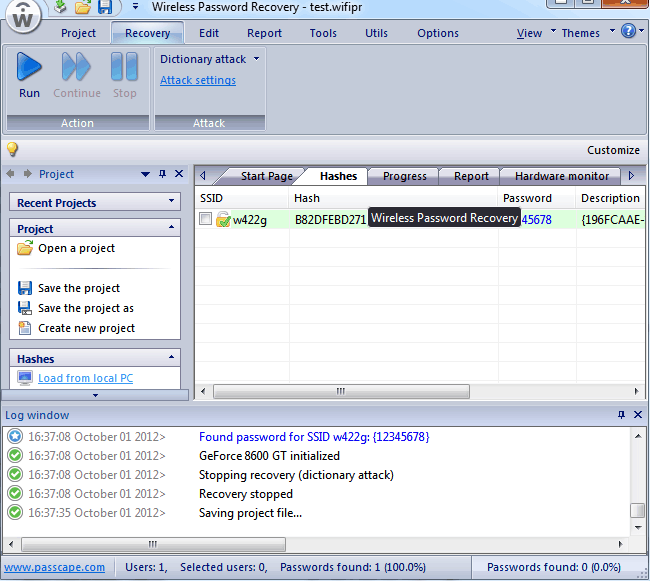Click Save the project as
The height and width of the screenshot is (581, 650).
(86, 308)
